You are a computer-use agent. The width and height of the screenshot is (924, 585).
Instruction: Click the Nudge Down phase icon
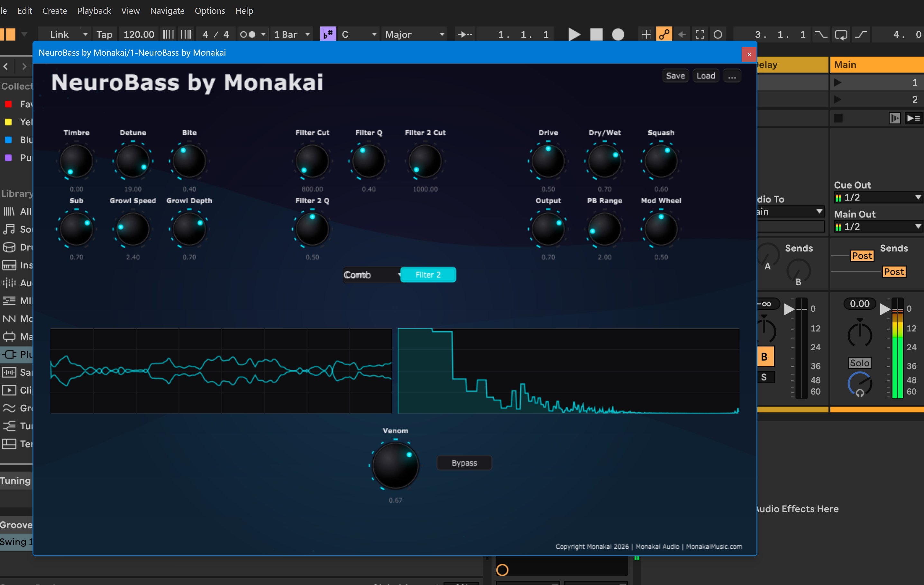pos(168,34)
